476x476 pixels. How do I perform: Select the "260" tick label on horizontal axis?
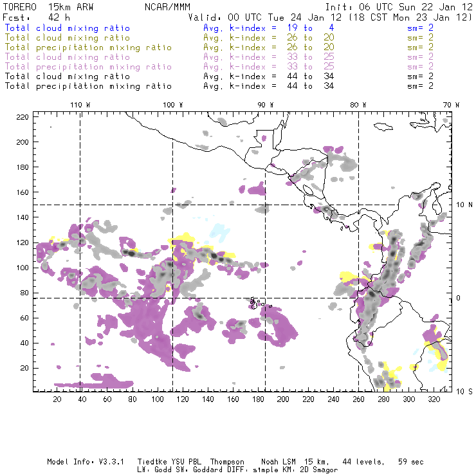(358, 399)
